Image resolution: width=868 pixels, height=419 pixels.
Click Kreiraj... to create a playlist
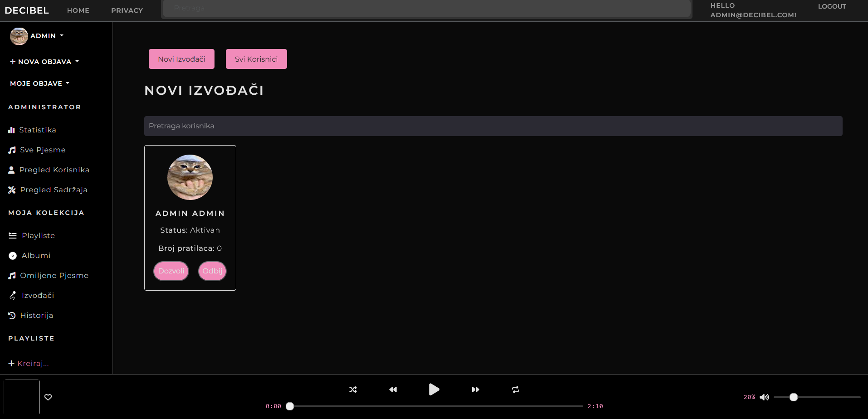(x=33, y=363)
